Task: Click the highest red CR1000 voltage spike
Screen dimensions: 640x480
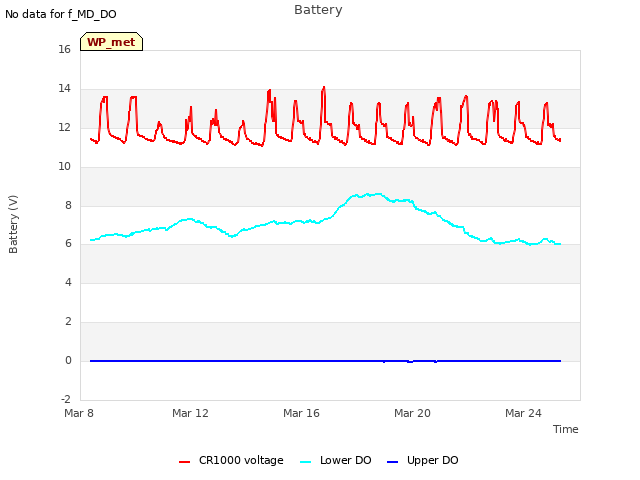Action: (324, 87)
